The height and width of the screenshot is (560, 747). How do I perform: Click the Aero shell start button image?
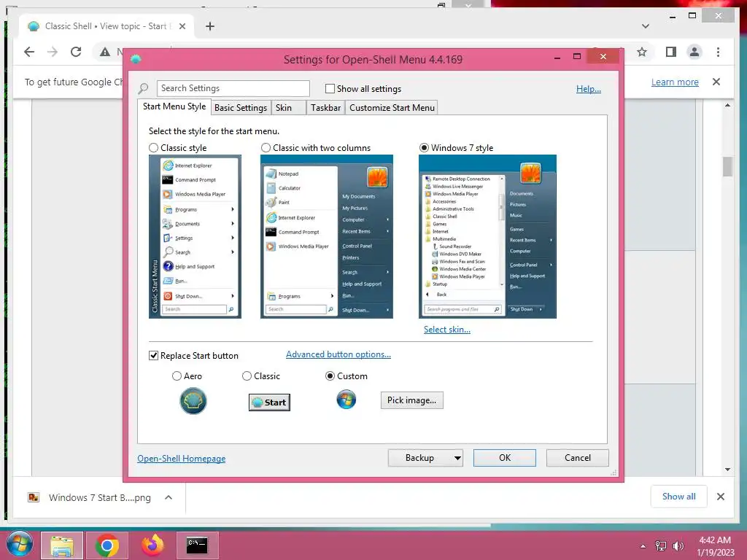click(x=193, y=401)
